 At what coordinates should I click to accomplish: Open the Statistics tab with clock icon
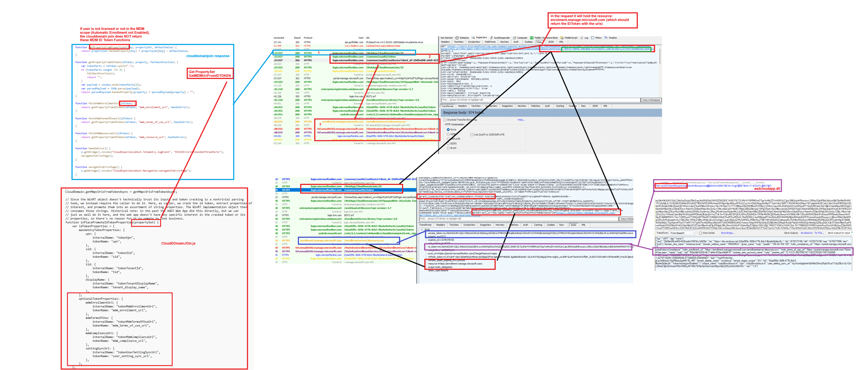point(462,38)
